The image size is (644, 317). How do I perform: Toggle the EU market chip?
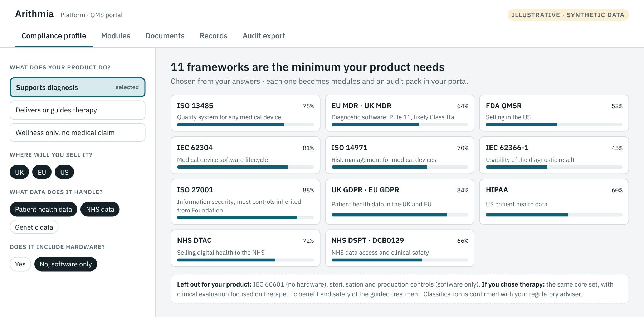pos(42,172)
